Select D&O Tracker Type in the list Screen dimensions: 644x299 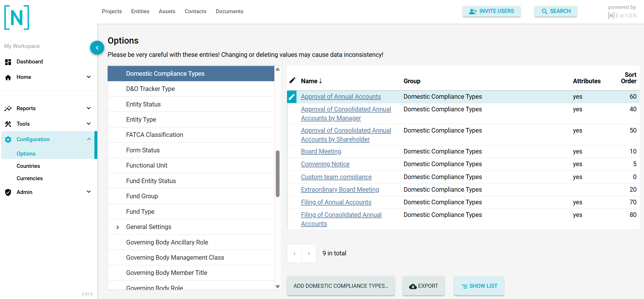(191, 89)
